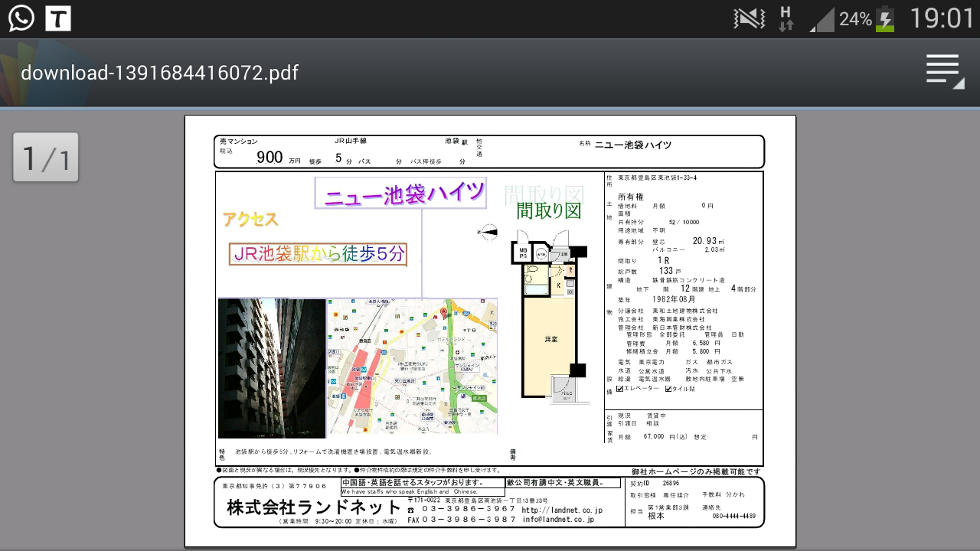Open the http://landnet.co.jp link
Viewport: 980px width, 551px height.
pyautogui.click(x=562, y=510)
